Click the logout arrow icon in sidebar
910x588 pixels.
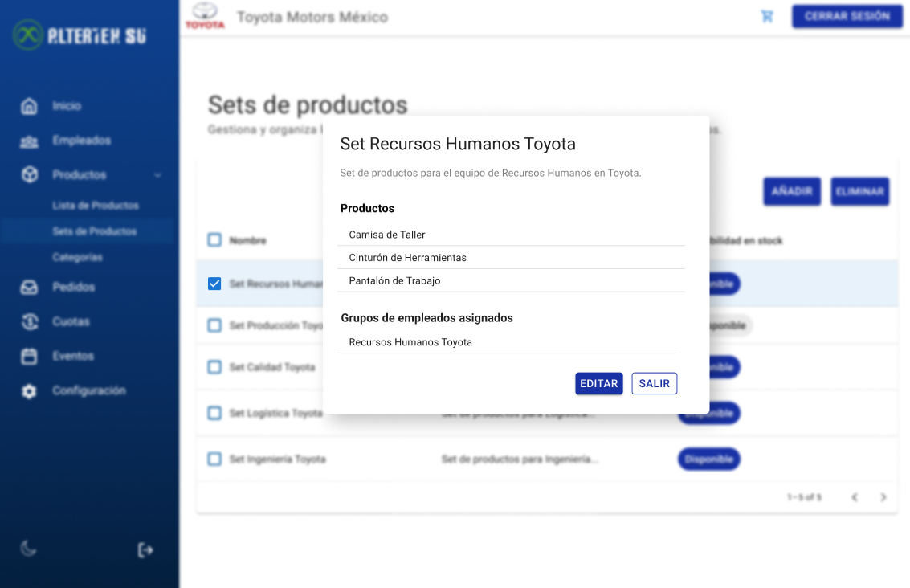pos(145,549)
